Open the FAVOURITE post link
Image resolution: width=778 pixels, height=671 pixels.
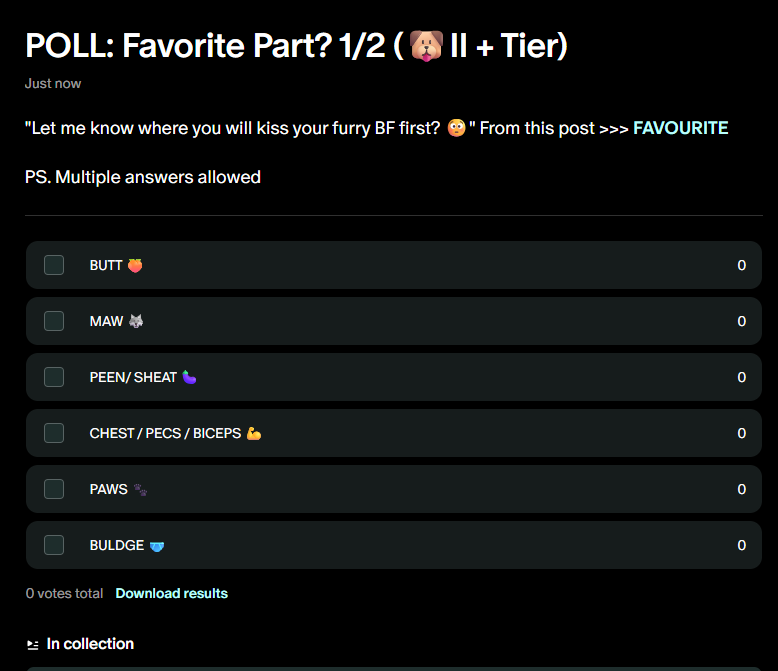[680, 128]
